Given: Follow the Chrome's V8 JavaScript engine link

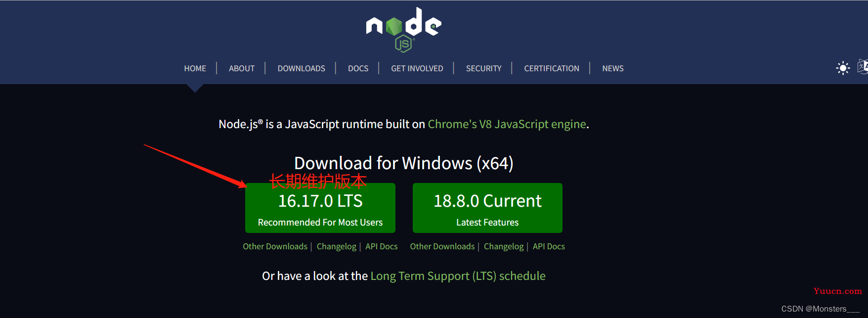Looking at the screenshot, I should 507,124.
